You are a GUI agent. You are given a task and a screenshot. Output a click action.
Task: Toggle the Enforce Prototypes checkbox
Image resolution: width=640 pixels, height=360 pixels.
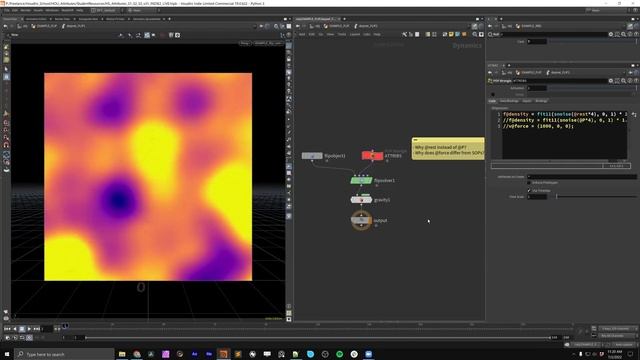pyautogui.click(x=529, y=182)
